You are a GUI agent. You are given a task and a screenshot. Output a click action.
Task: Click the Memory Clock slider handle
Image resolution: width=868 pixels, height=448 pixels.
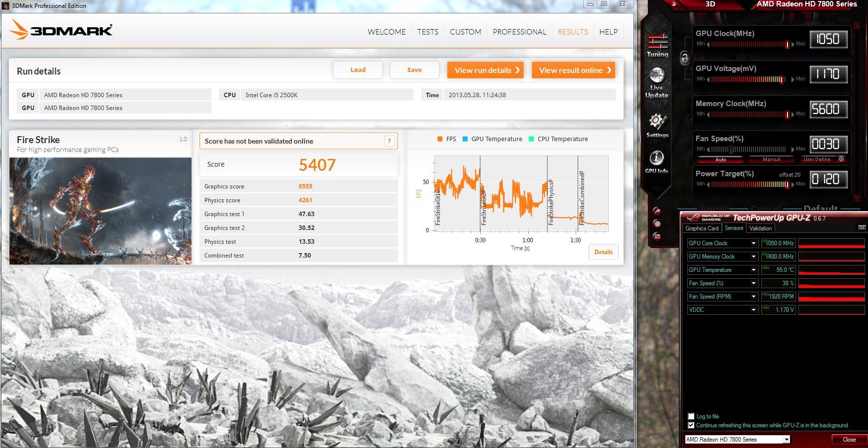pos(788,114)
